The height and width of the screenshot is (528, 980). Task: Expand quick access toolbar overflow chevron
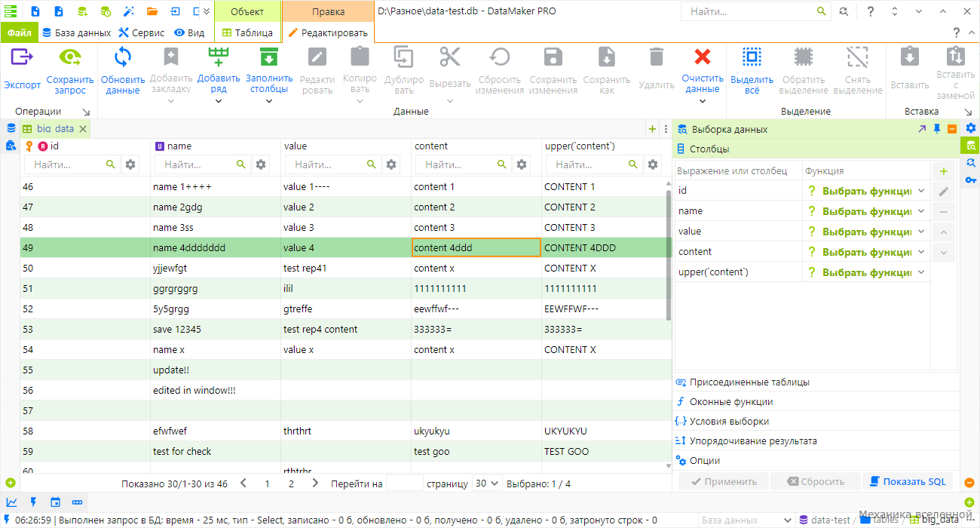[x=207, y=11]
